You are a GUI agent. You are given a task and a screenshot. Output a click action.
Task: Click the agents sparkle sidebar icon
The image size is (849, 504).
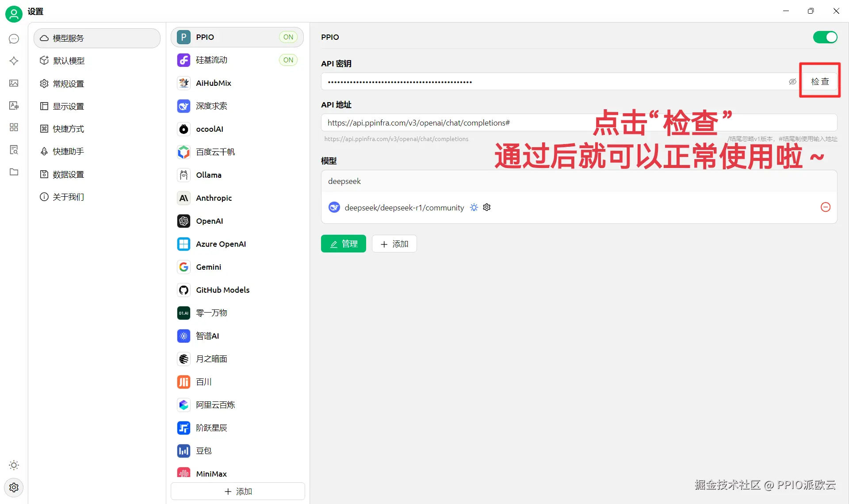(x=14, y=61)
